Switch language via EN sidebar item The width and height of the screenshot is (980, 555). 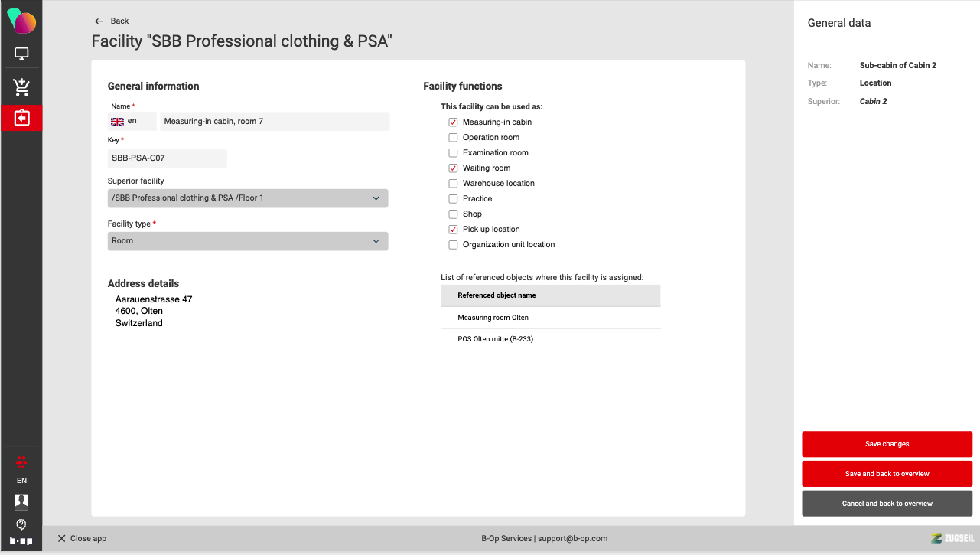(21, 481)
